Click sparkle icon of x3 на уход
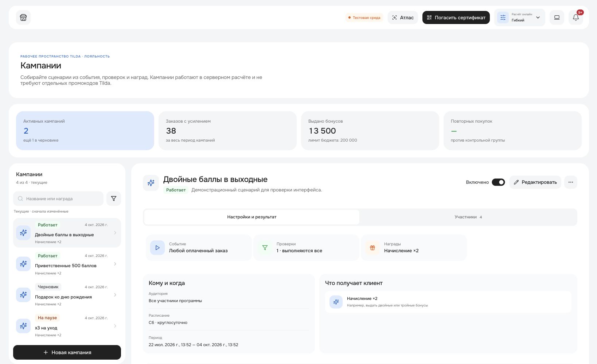597x364 pixels. (x=23, y=326)
